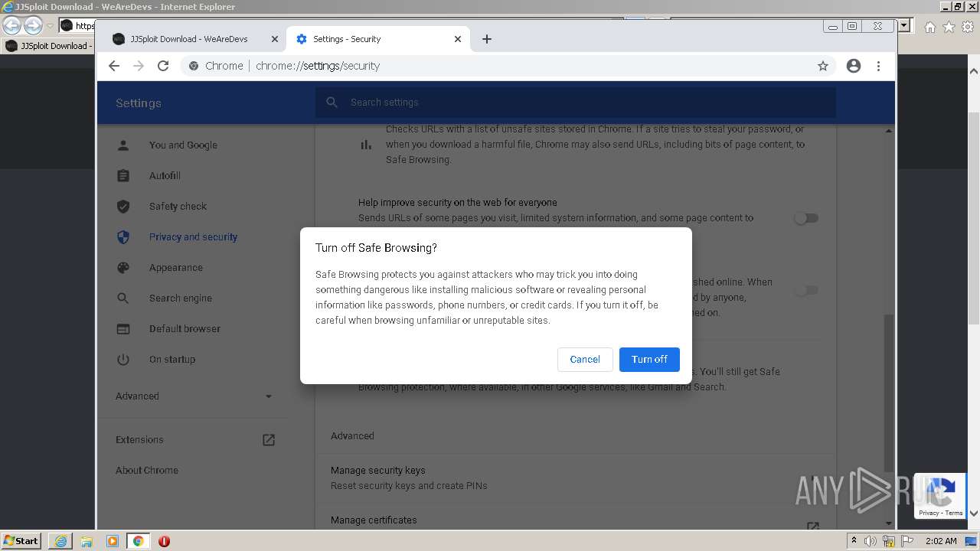Toggle Help improve security on the web
Viewport: 980px width, 551px height.
click(x=806, y=218)
